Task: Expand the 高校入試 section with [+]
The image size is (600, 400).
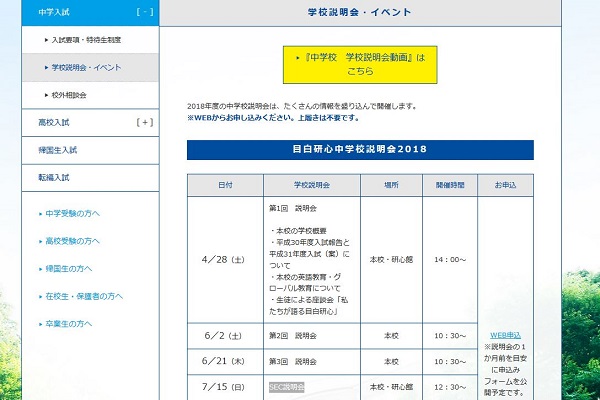Action: coord(144,122)
